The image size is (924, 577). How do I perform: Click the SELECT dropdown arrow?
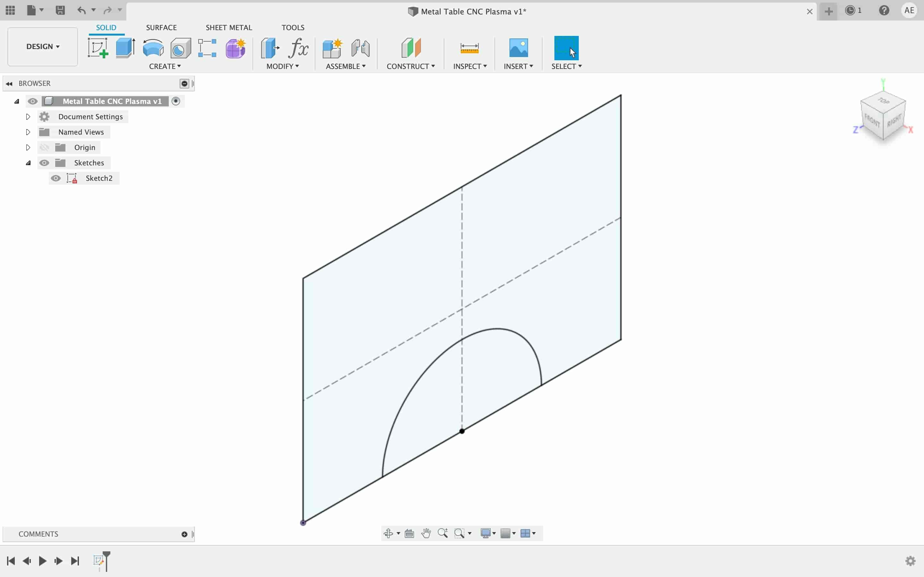pyautogui.click(x=579, y=66)
